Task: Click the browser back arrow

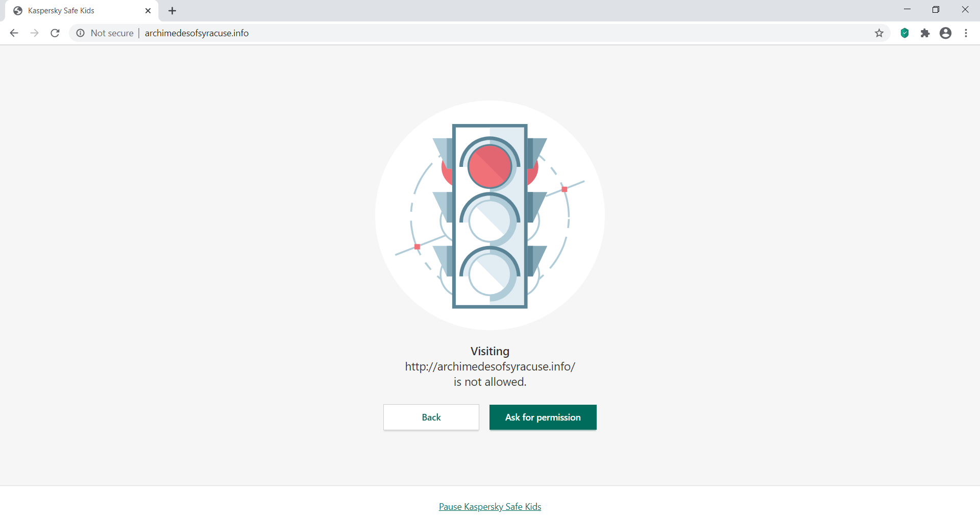Action: click(14, 33)
